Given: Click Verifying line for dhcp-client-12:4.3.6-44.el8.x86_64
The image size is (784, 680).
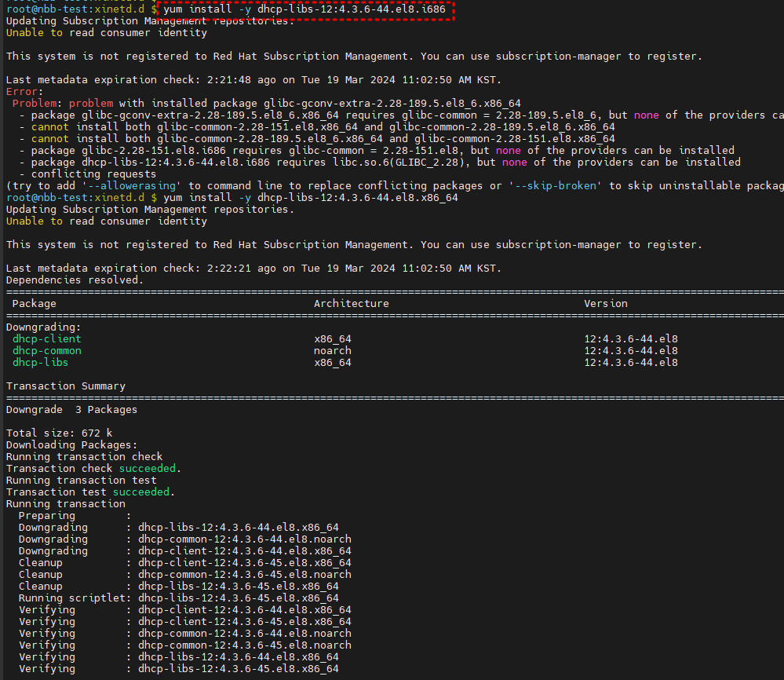Looking at the screenshot, I should [x=185, y=610].
